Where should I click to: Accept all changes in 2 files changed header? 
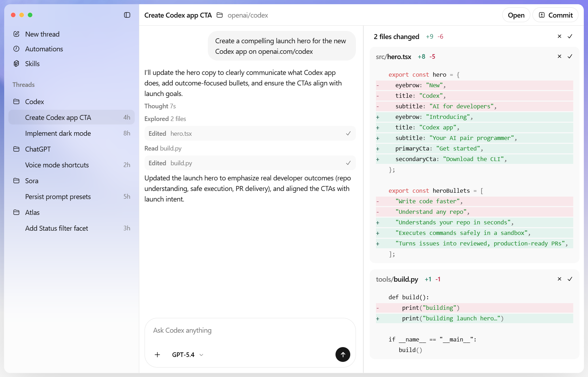(570, 36)
